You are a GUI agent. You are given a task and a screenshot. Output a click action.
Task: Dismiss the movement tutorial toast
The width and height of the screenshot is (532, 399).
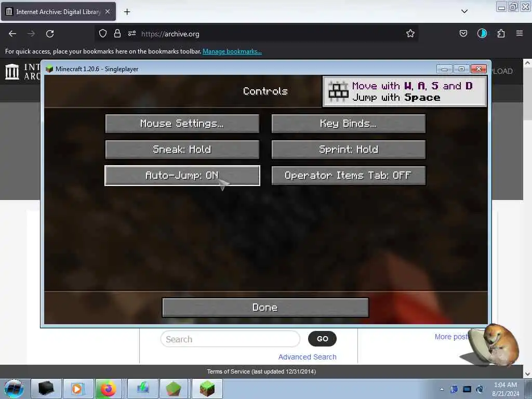point(404,91)
